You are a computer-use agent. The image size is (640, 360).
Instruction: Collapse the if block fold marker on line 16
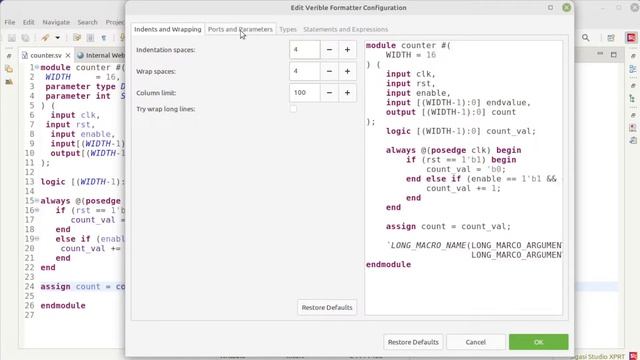pyautogui.click(x=37, y=210)
